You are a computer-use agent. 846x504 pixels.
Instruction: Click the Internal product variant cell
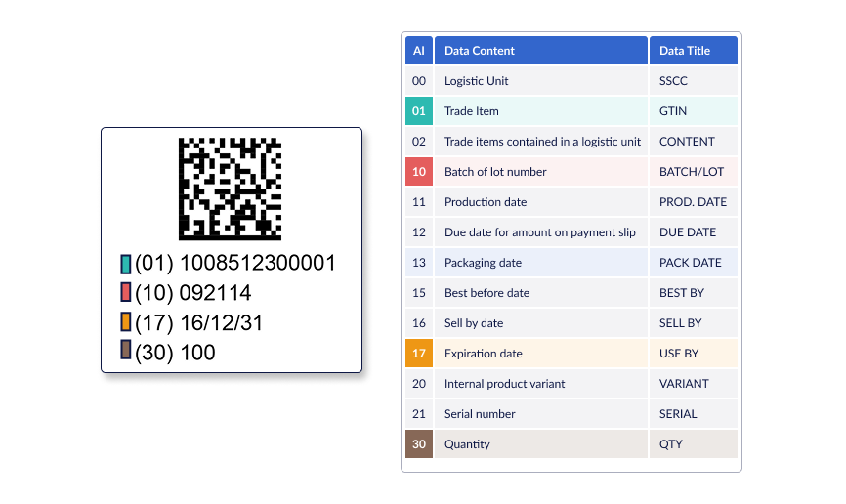pos(541,384)
